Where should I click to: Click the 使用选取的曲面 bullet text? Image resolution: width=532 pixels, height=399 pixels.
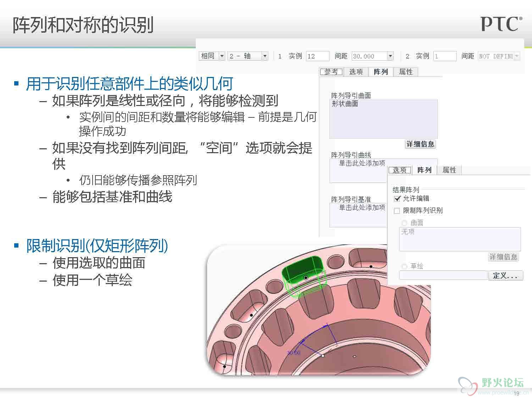(x=99, y=263)
